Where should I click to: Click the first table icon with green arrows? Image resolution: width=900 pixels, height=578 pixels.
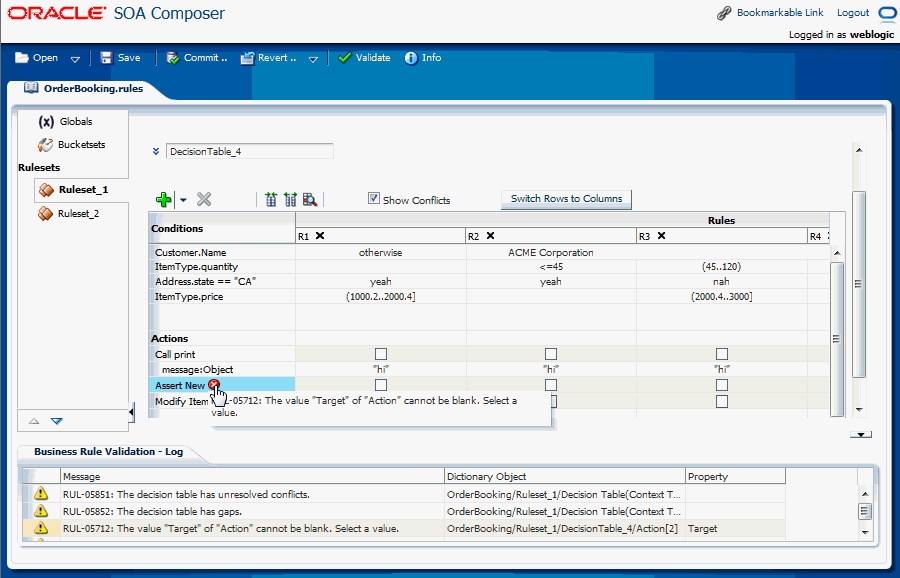click(x=271, y=199)
